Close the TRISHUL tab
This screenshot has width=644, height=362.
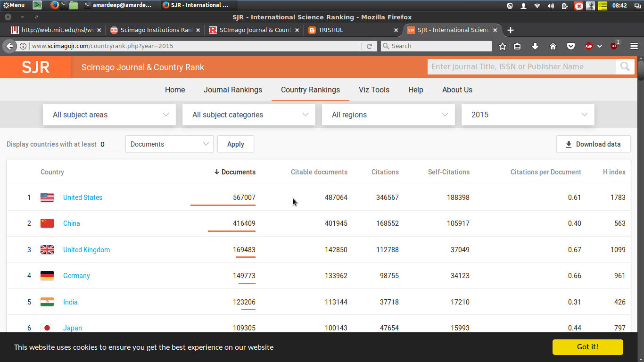tap(396, 30)
